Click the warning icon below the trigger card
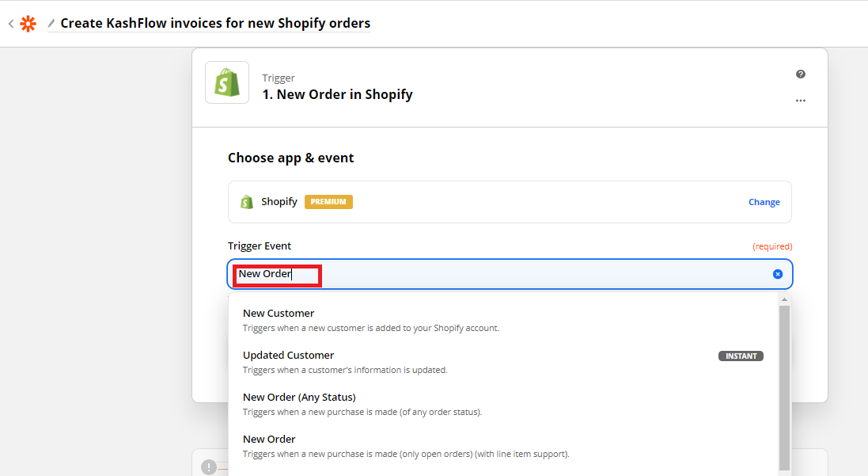Image resolution: width=868 pixels, height=476 pixels. pyautogui.click(x=209, y=467)
